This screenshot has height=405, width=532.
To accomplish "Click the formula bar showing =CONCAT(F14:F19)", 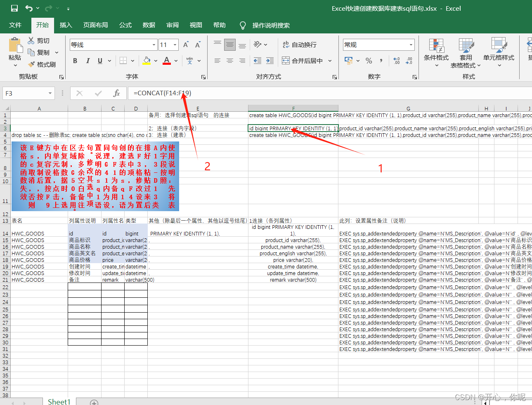I will click(x=330, y=93).
